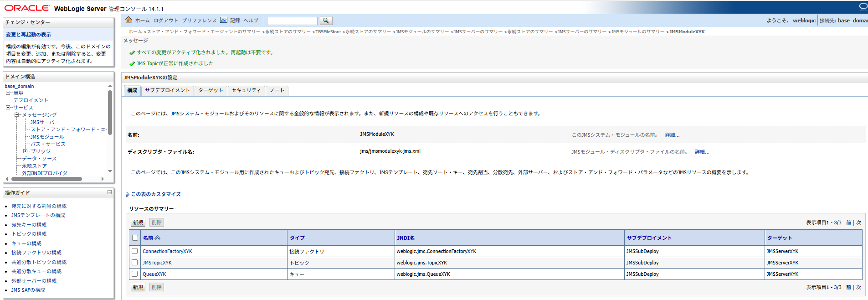Switch to the ターゲット tab
This screenshot has width=868, height=300.
(211, 90)
